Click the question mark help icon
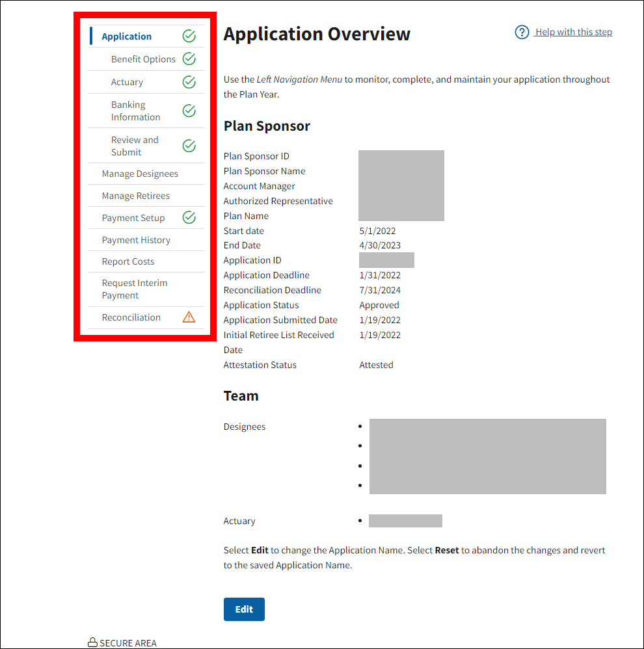The width and height of the screenshot is (644, 649). (522, 33)
